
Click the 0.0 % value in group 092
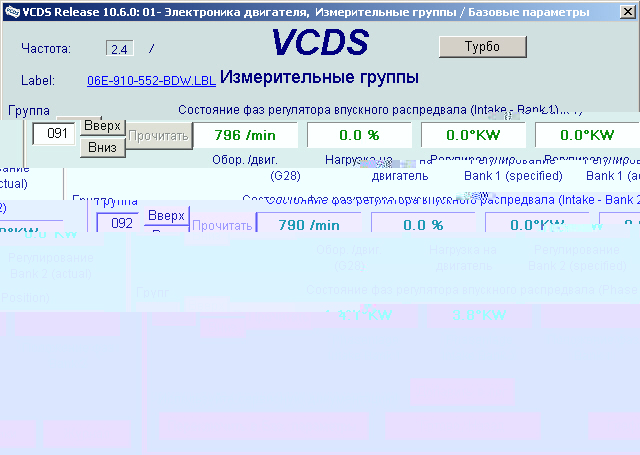coord(423,224)
